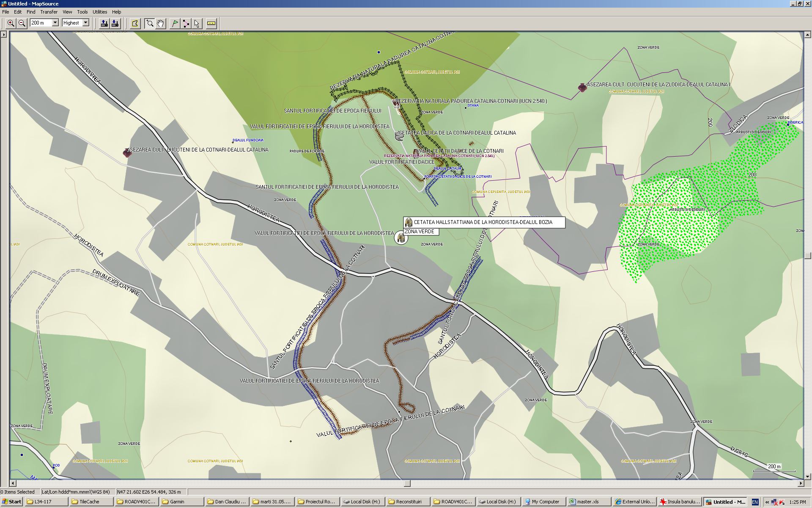Activate the Zoom tool in toolbar

coord(150,23)
